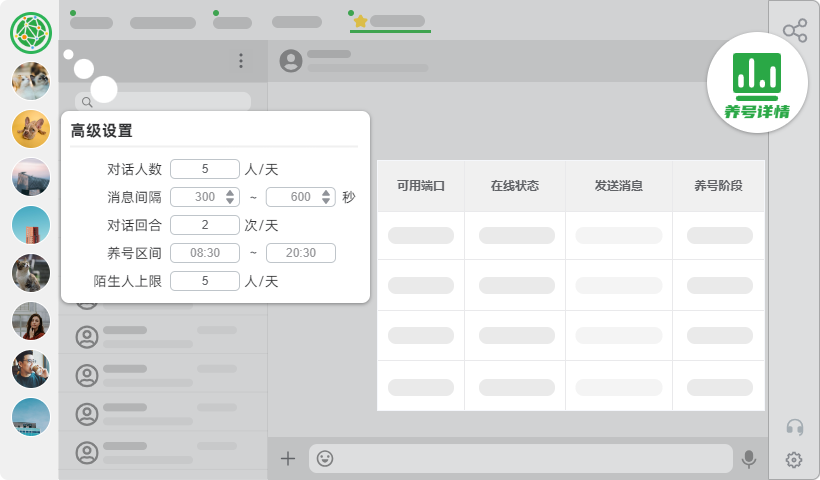Adjust the 300 seconds interval stepper

tap(231, 197)
